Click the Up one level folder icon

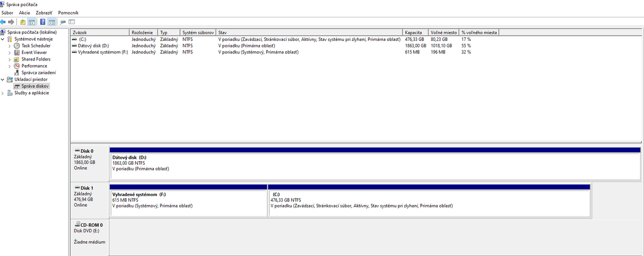click(x=23, y=22)
